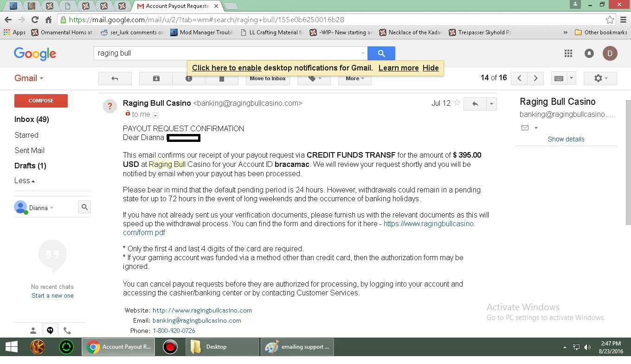Screen dimensions: 631x364
Task: Expand the search options arrow
Action: tap(363, 53)
